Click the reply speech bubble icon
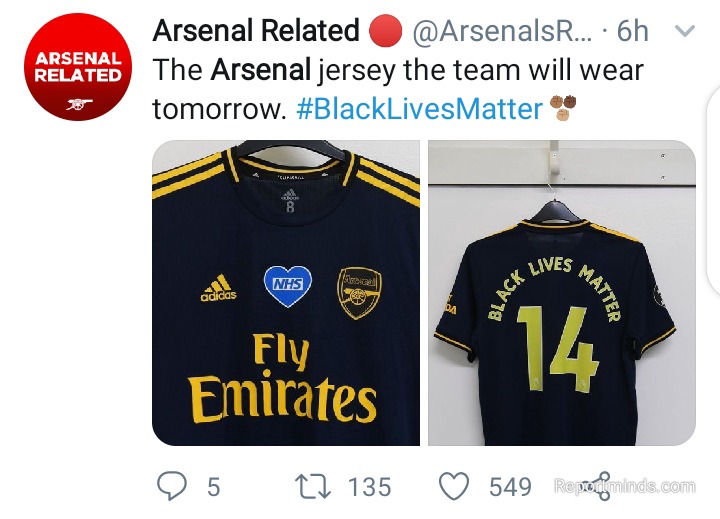The height and width of the screenshot is (519, 720). 173,487
